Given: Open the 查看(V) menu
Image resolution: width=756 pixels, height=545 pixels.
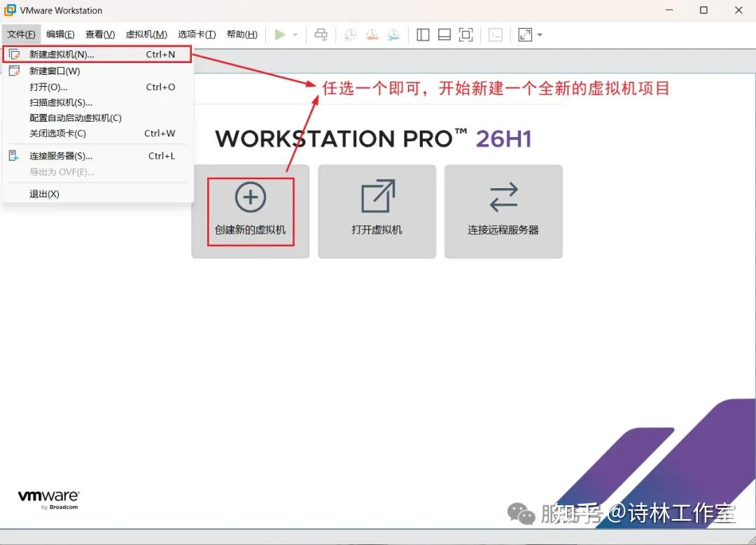Looking at the screenshot, I should [100, 34].
